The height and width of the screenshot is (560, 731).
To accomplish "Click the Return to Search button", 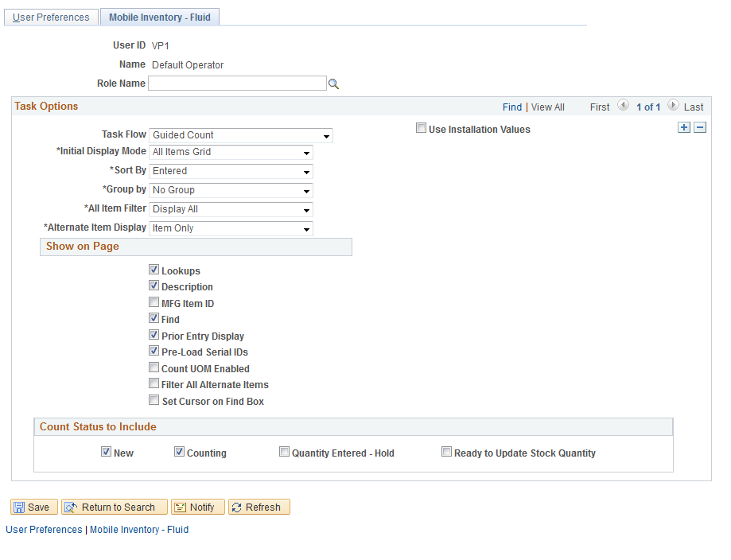I will point(114,507).
